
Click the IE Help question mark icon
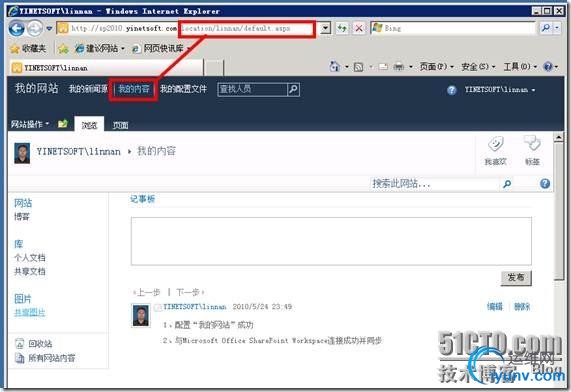[548, 67]
